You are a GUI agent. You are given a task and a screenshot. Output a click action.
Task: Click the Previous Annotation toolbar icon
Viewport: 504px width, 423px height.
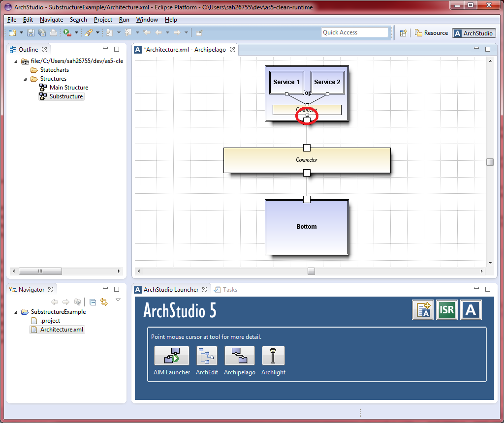coord(128,32)
